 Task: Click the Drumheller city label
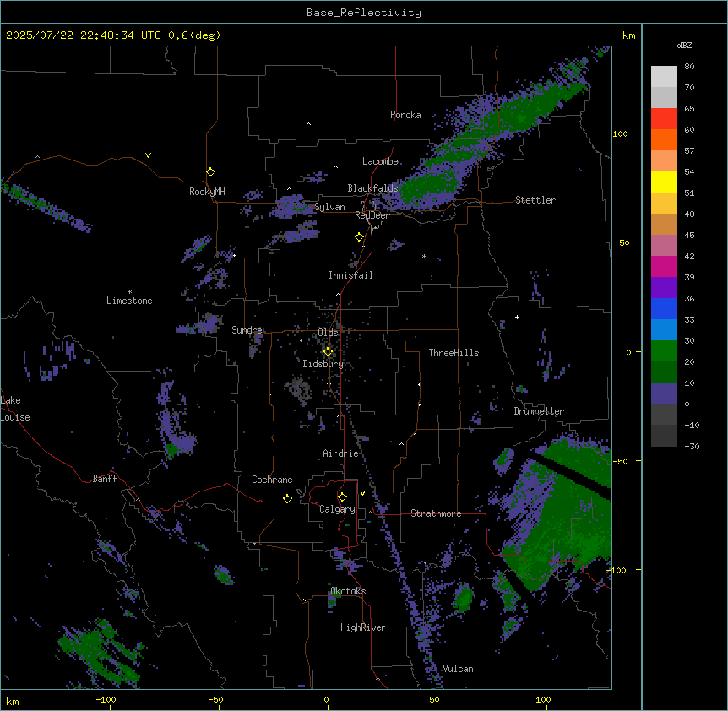[539, 411]
